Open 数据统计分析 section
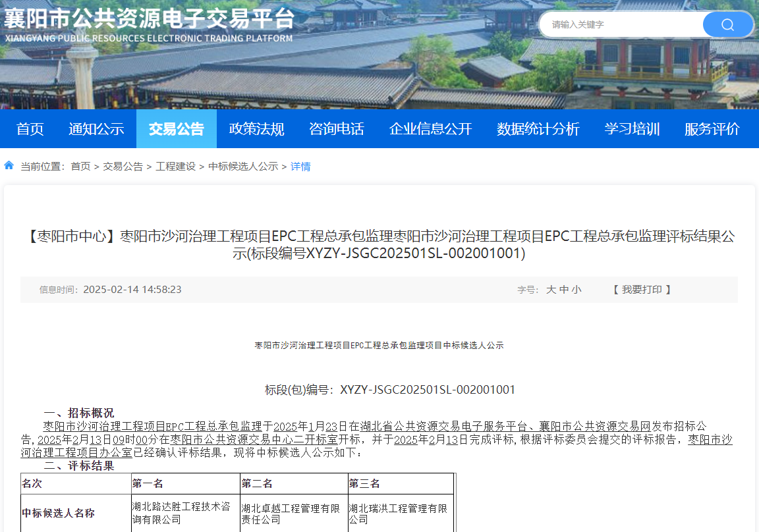Image resolution: width=759 pixels, height=532 pixels. pos(538,129)
